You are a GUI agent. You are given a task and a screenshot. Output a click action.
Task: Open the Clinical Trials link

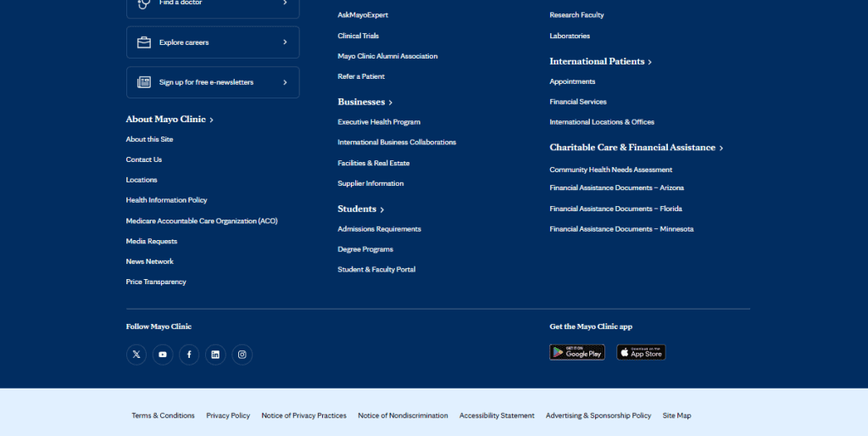(x=358, y=36)
